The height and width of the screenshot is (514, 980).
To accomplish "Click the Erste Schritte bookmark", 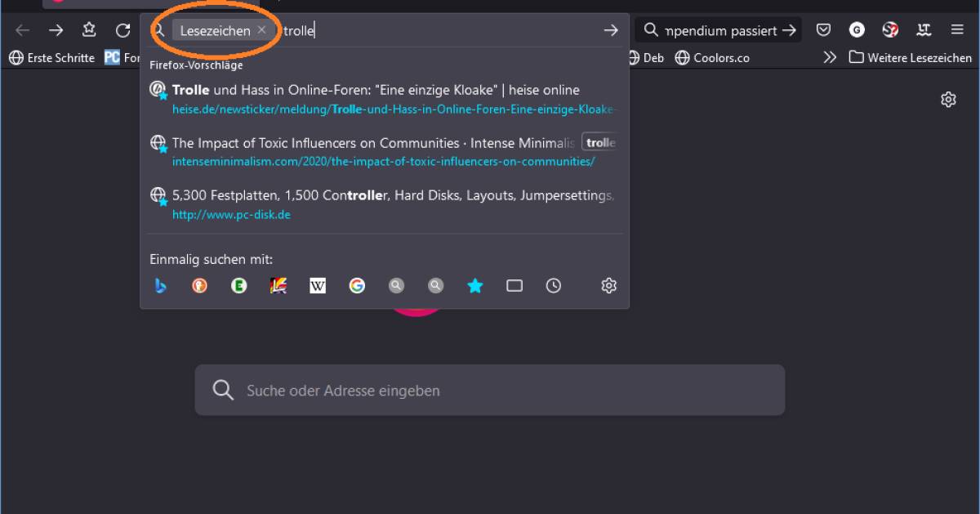I will [x=51, y=57].
